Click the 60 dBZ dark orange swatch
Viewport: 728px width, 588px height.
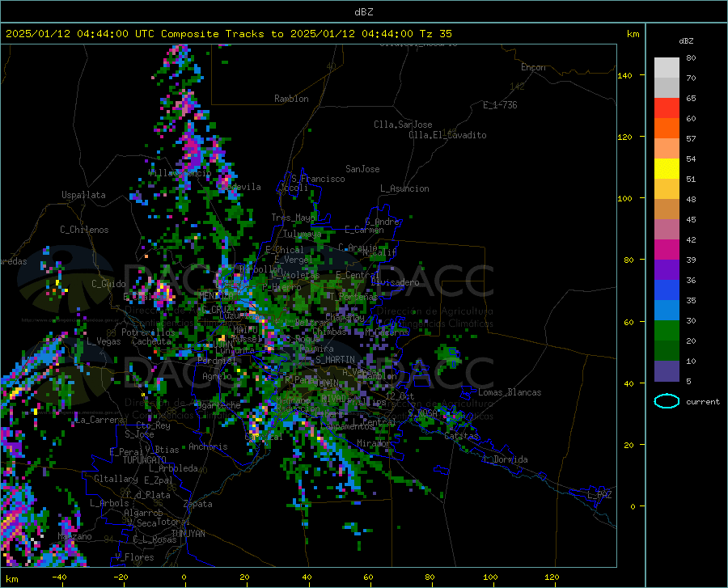pos(667,128)
